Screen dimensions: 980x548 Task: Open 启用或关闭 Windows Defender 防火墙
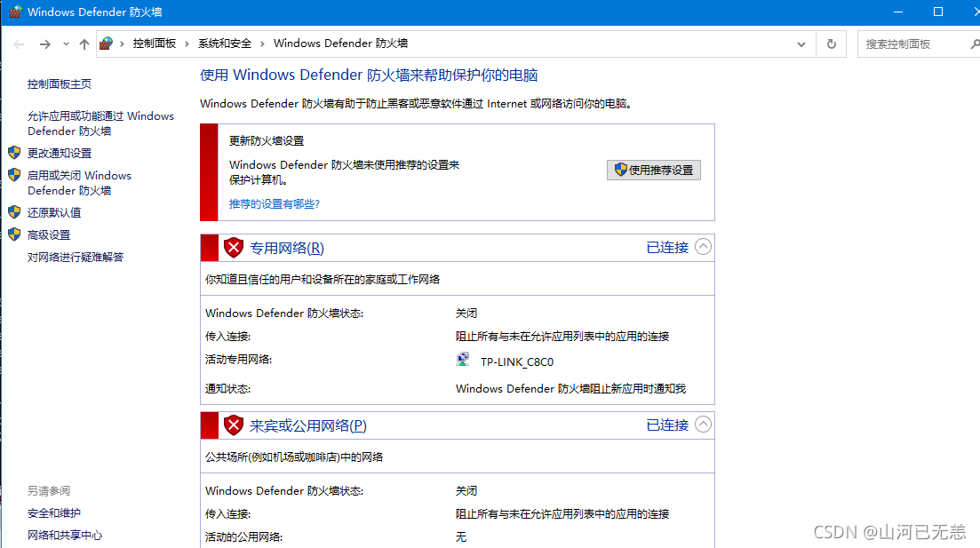point(79,182)
